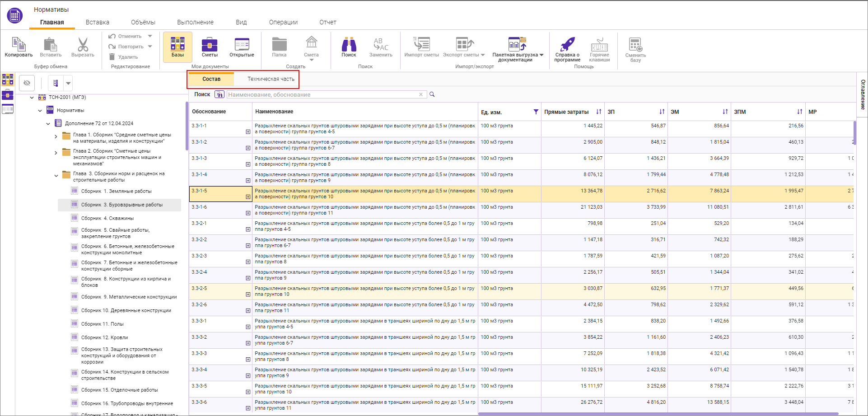Open the Техническая часть tab
Screen dimensions: 868x416
(271, 79)
